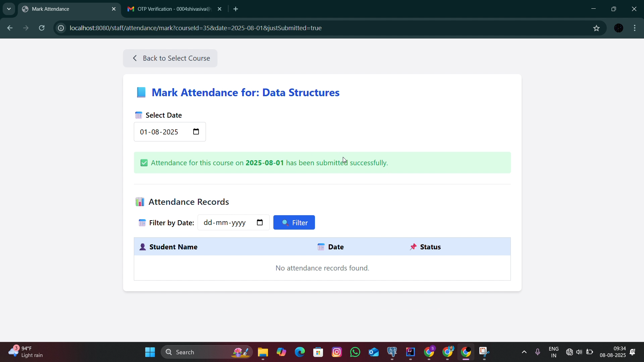Image resolution: width=644 pixels, height=362 pixels.
Task: Open a new browser tab
Action: click(236, 9)
